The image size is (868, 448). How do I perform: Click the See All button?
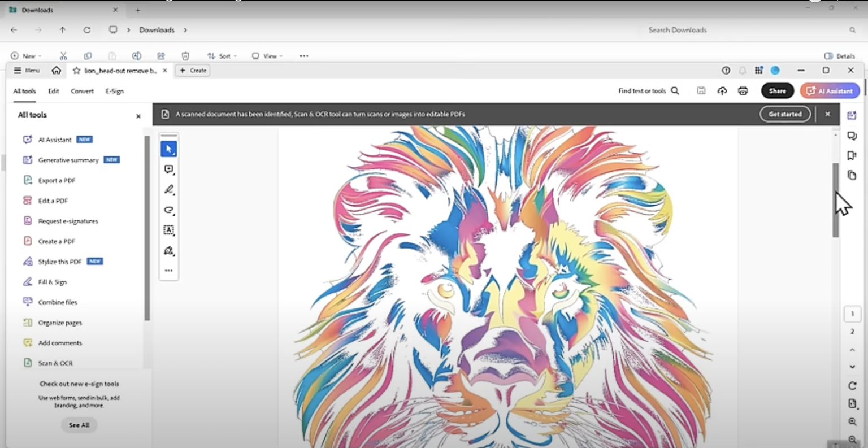[79, 425]
